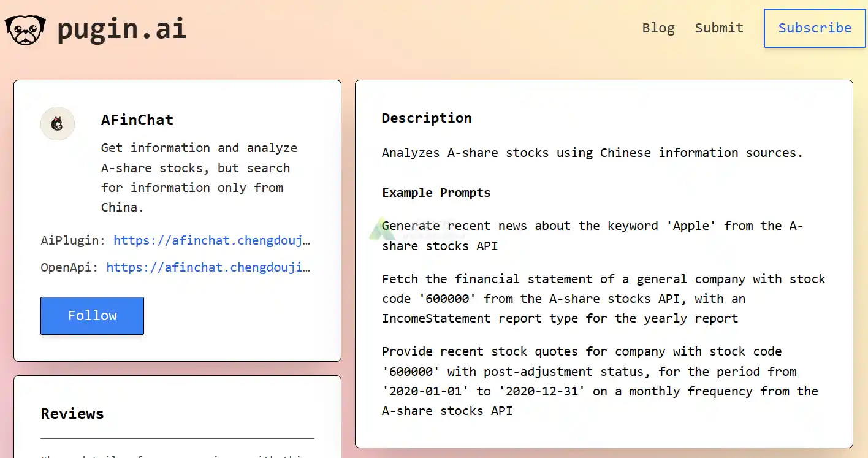Open the Blog page
The image size is (868, 458).
point(658,28)
